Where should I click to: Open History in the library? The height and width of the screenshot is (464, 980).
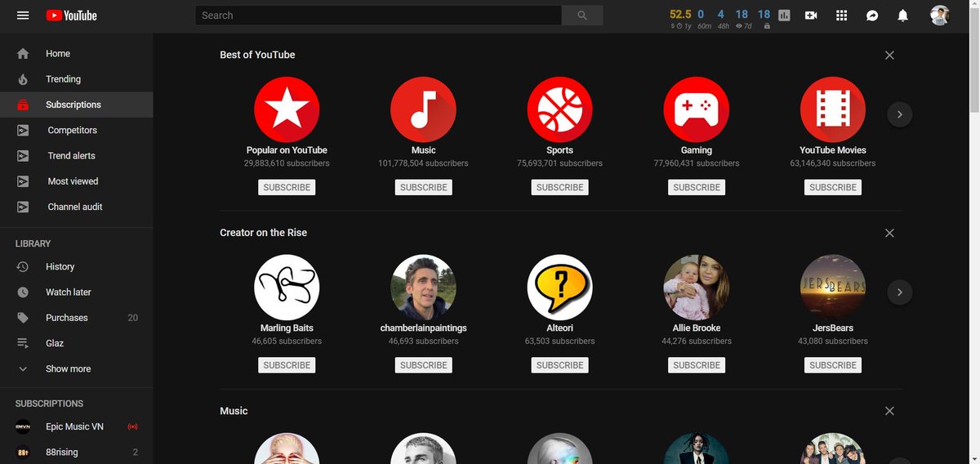pos(76,266)
